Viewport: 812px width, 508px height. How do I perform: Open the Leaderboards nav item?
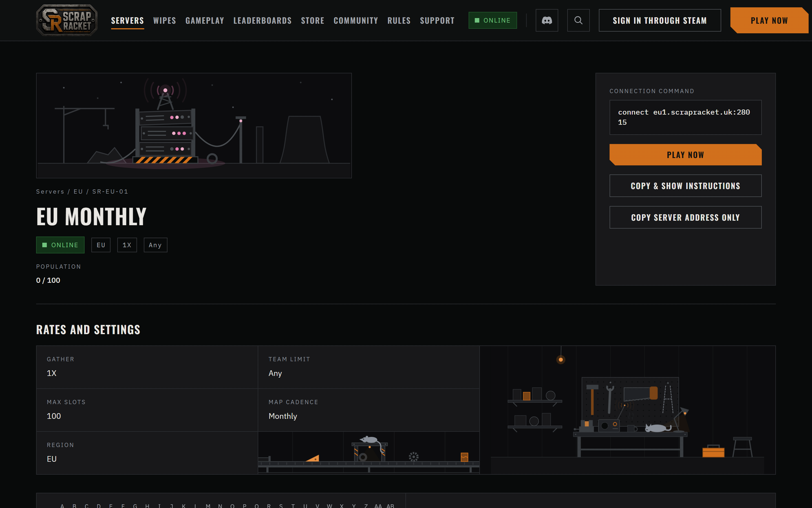(262, 21)
